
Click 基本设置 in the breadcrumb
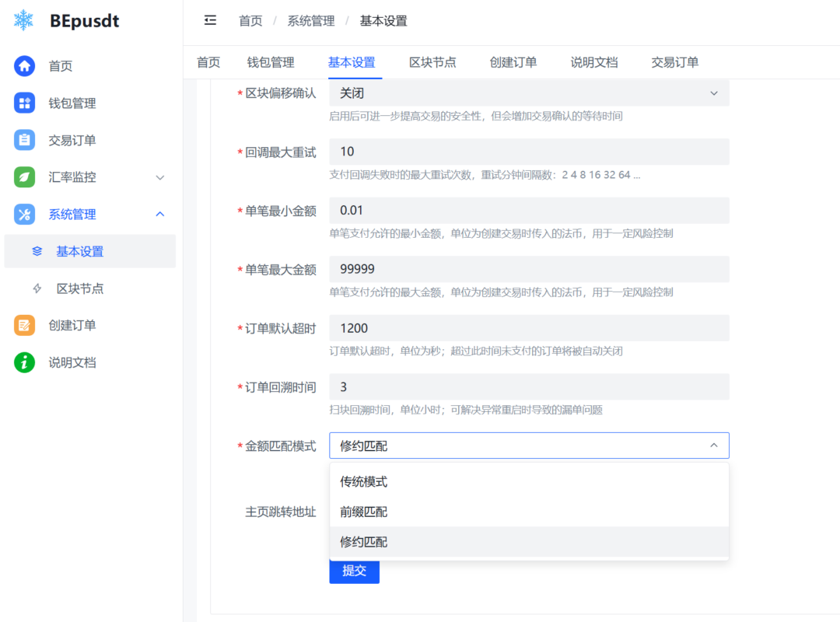click(383, 21)
